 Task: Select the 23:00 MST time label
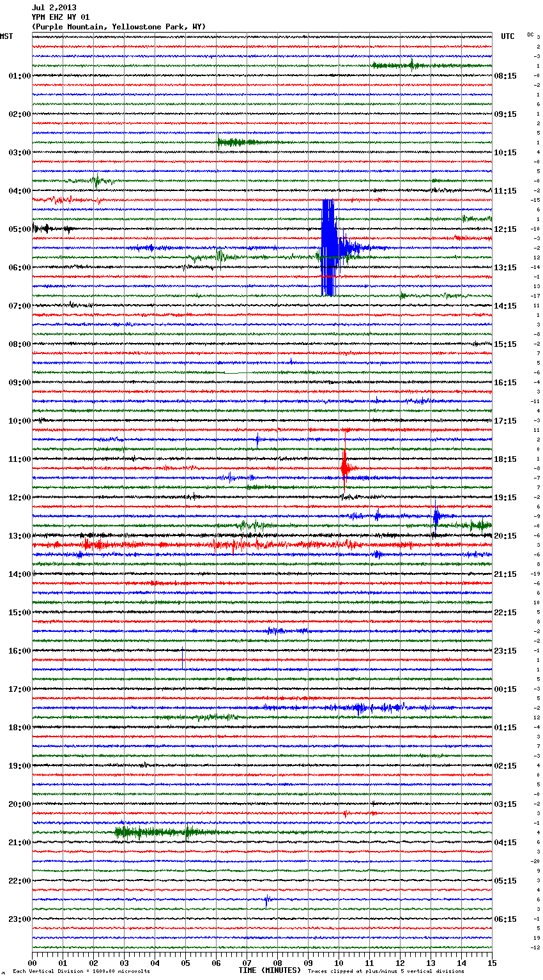pos(20,919)
